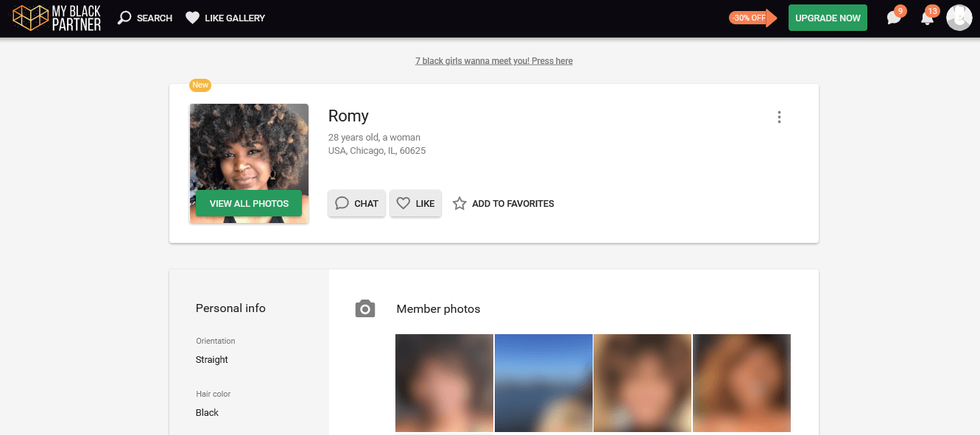Open the My Black Partner logo home link
Screen dimensions: 980x435
click(57, 18)
